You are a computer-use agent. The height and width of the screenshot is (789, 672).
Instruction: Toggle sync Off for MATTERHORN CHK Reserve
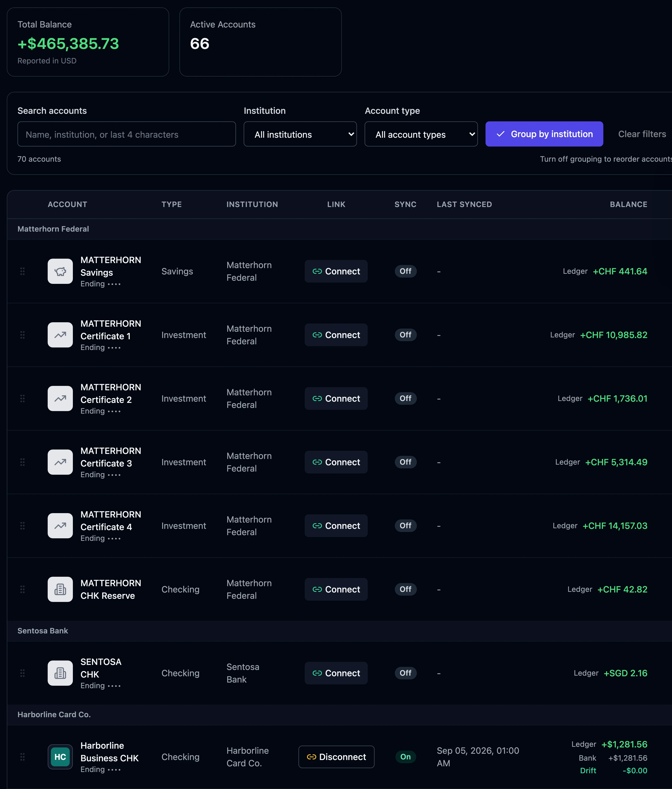tap(405, 589)
